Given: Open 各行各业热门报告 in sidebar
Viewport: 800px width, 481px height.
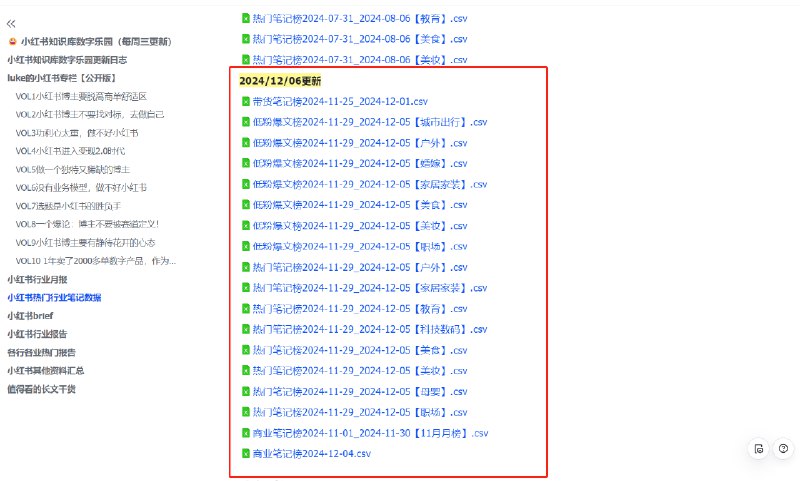Looking at the screenshot, I should pos(41,352).
